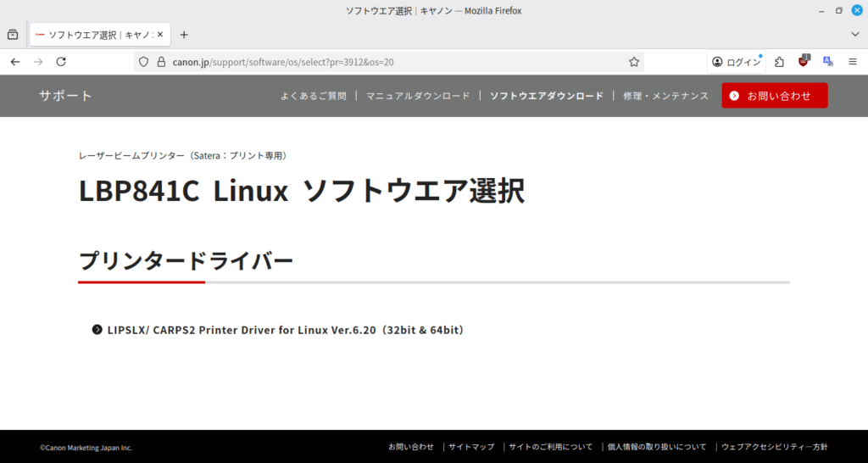The width and height of the screenshot is (868, 463).
Task: Open the translation extension icon
Action: 828,62
